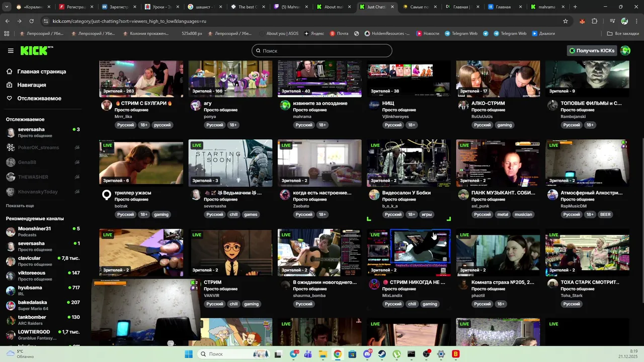The height and width of the screenshot is (362, 644).
Task: Click the Rambojanski channel name
Action: click(573, 117)
